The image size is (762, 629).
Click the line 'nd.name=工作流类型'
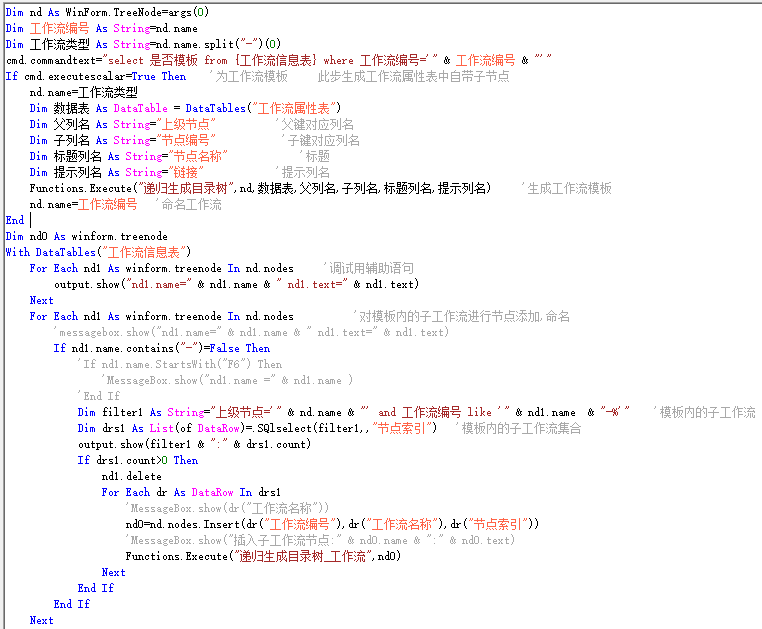[x=84, y=92]
